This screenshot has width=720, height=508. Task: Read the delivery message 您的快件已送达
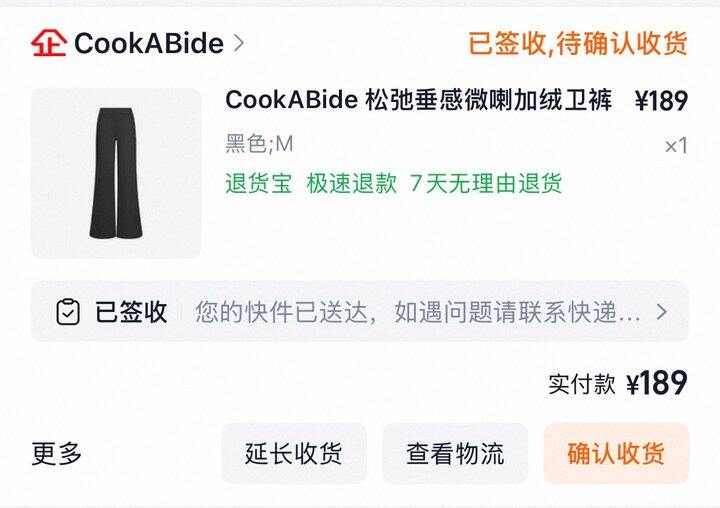click(282, 312)
